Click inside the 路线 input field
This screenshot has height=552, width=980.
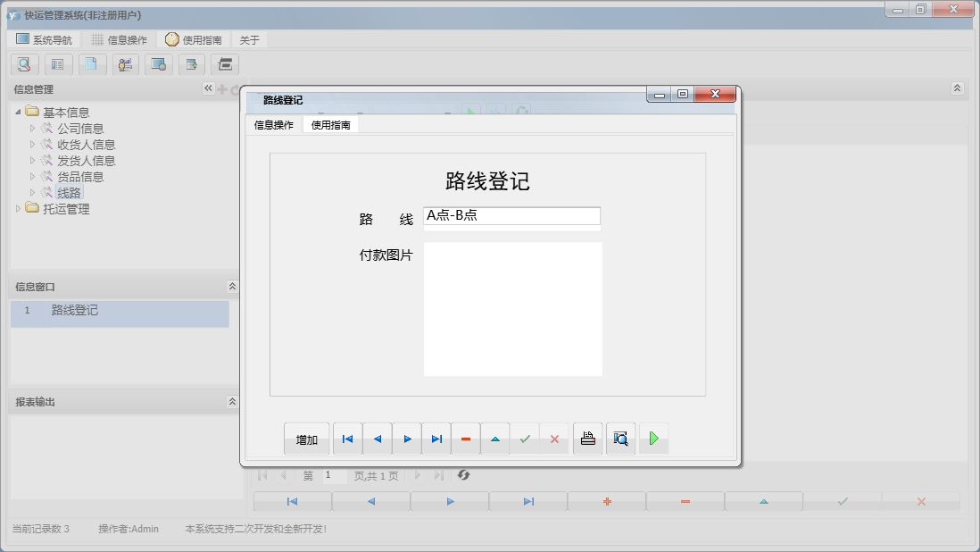point(511,216)
